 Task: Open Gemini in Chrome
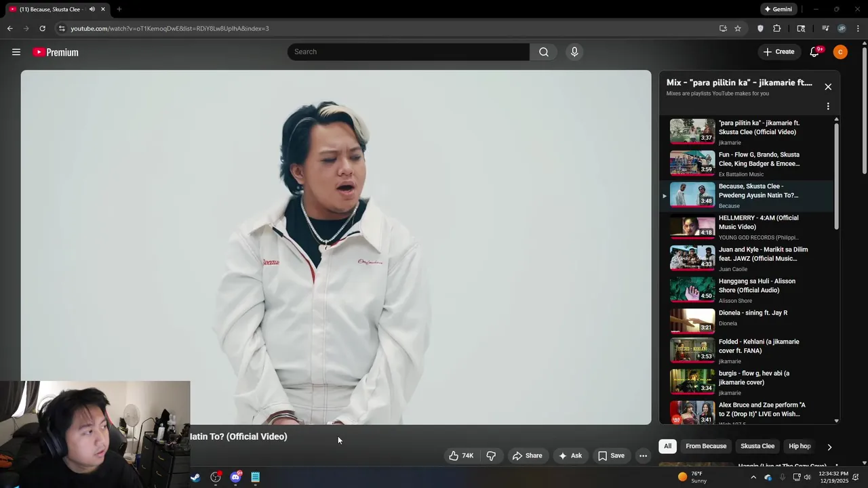point(778,9)
